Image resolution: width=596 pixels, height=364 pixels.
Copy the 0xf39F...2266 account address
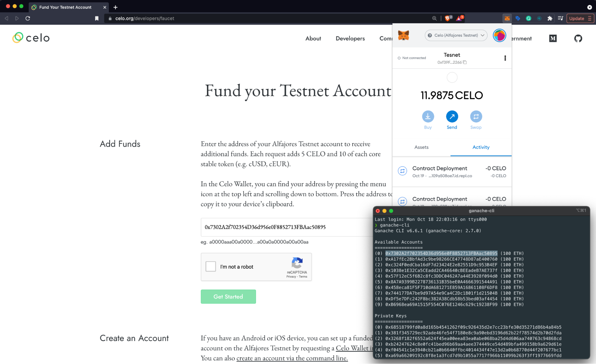[465, 62]
